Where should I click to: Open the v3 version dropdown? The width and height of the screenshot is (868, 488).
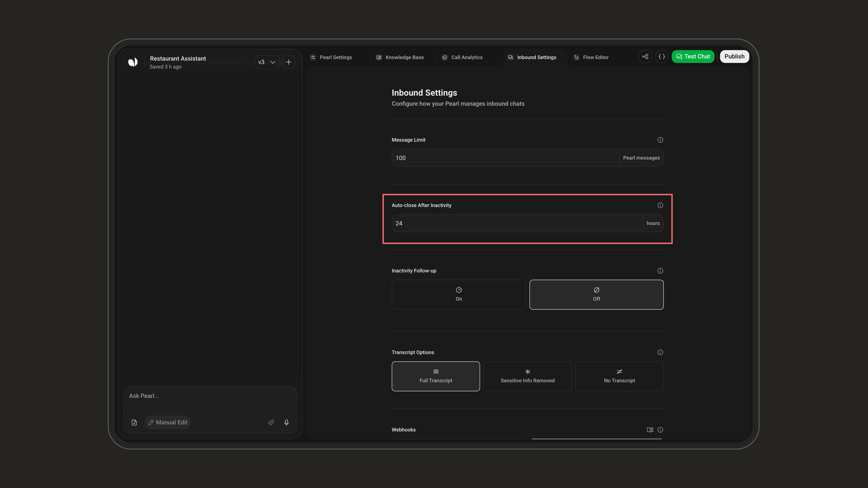click(x=267, y=62)
